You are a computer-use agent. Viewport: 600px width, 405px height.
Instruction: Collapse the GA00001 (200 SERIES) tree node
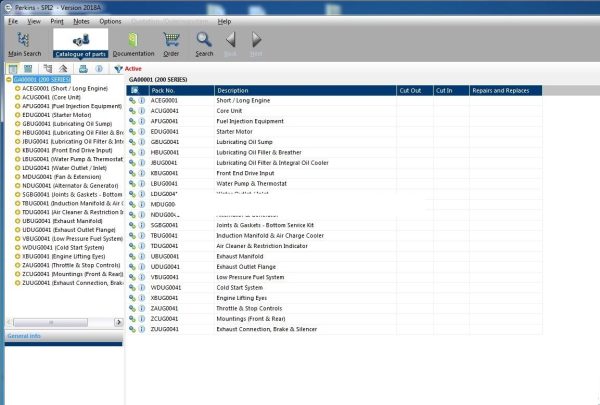[x=9, y=80]
